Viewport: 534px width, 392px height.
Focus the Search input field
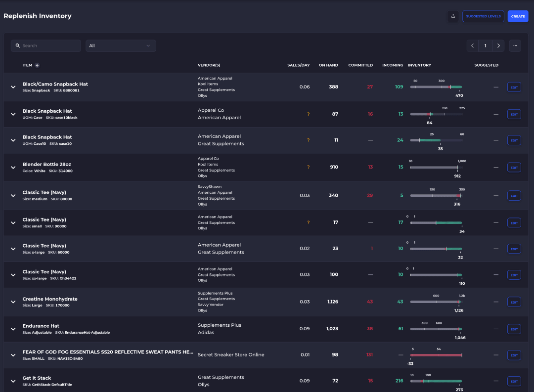46,45
